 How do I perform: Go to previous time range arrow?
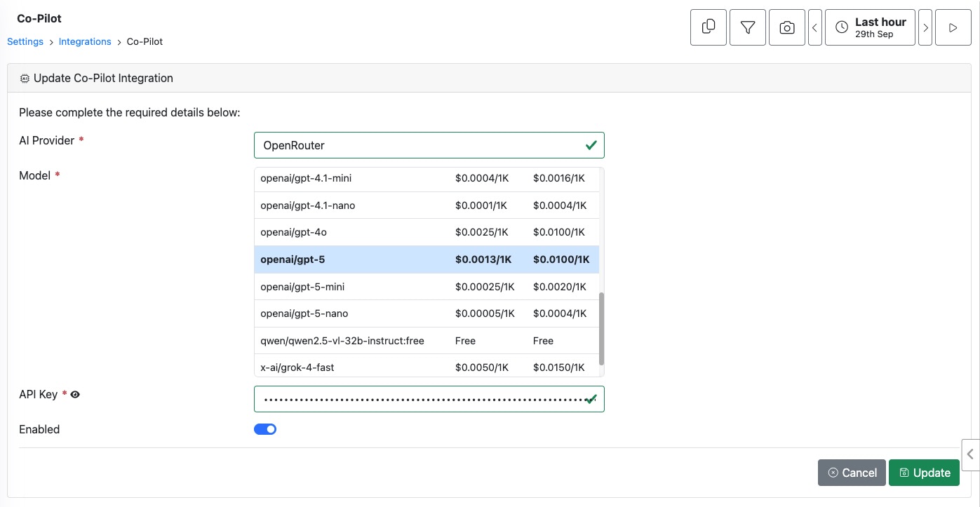(814, 27)
